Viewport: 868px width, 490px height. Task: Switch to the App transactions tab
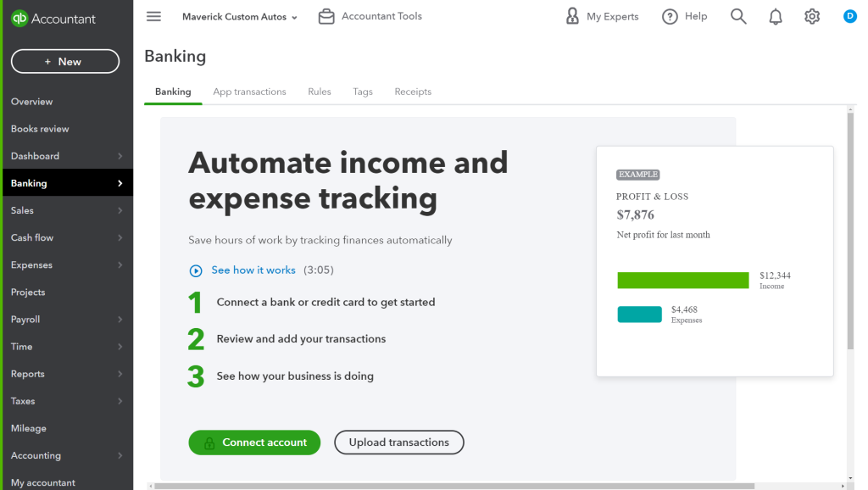click(249, 92)
